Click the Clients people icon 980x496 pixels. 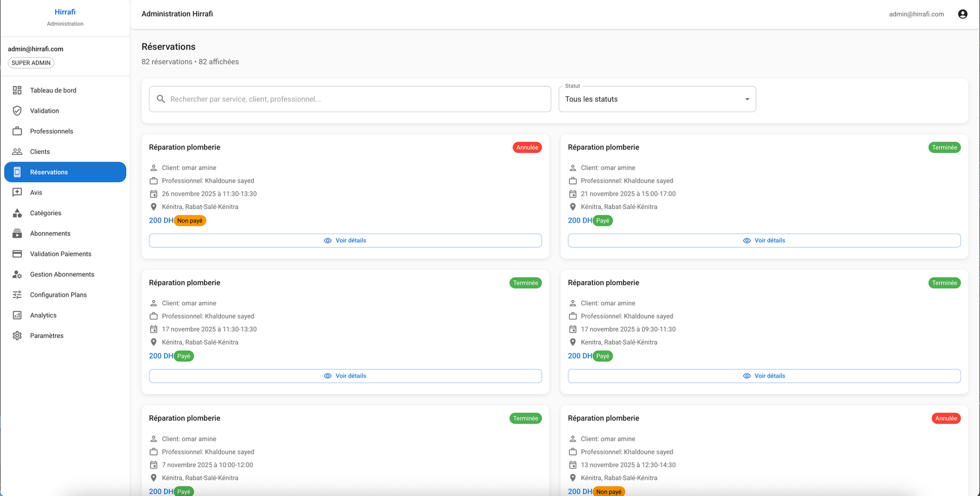17,151
